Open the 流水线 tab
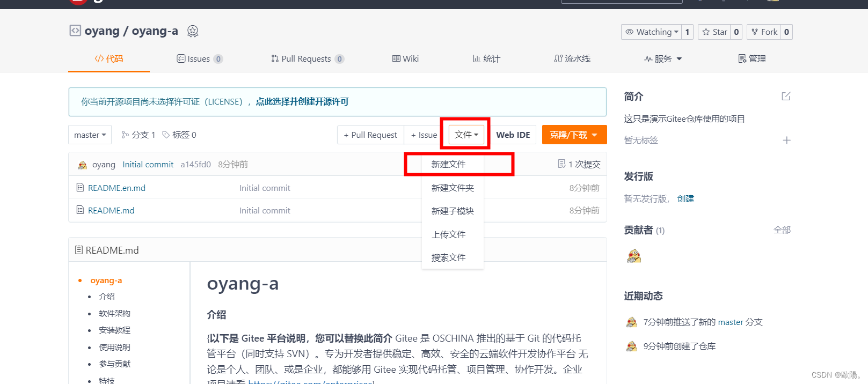 (572, 58)
